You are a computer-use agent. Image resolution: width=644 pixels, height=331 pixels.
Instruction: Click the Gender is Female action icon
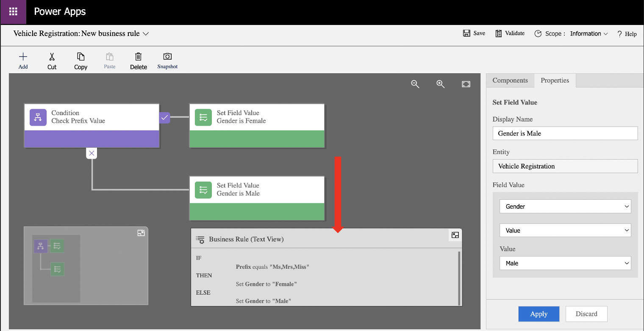pos(203,117)
